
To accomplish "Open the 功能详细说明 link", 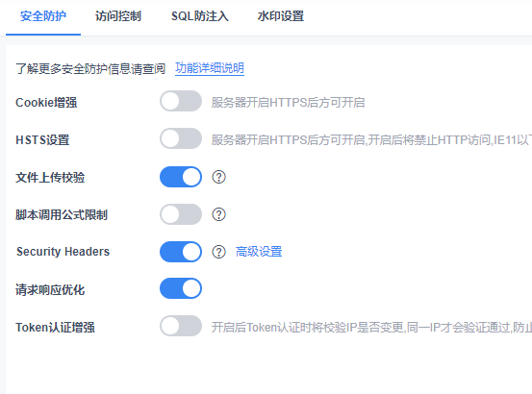I will pos(210,68).
